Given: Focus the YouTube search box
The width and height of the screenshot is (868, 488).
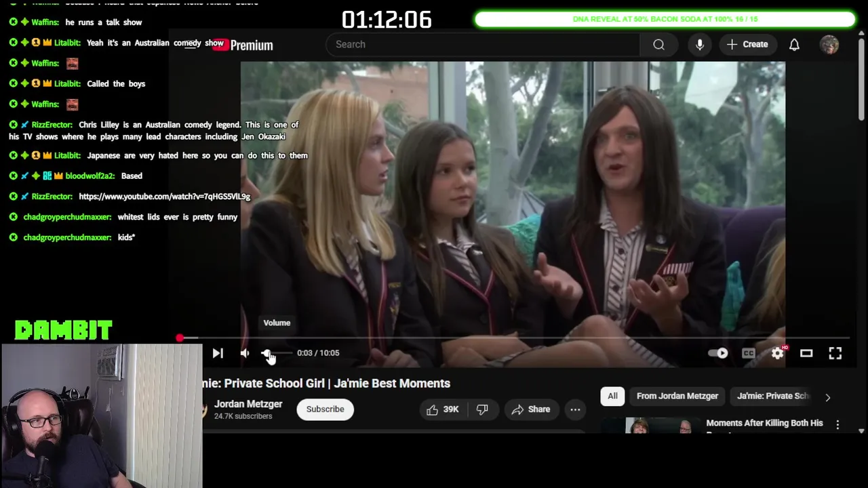Looking at the screenshot, I should [483, 45].
